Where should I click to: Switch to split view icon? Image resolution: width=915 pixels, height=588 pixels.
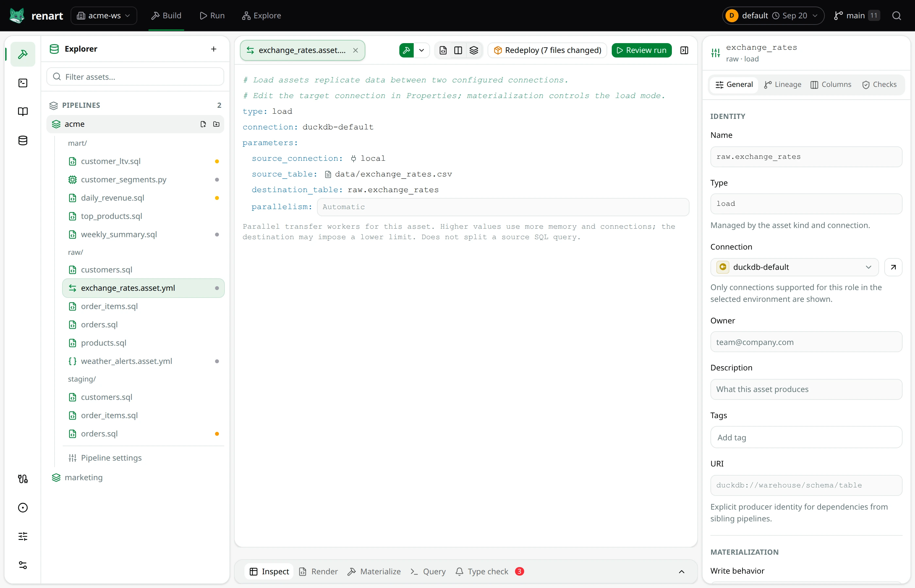tap(458, 50)
